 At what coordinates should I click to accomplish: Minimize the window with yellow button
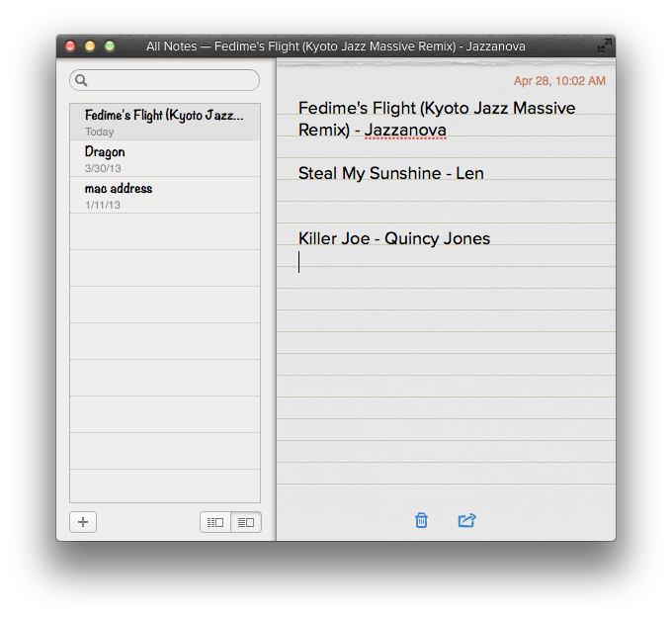pos(90,45)
